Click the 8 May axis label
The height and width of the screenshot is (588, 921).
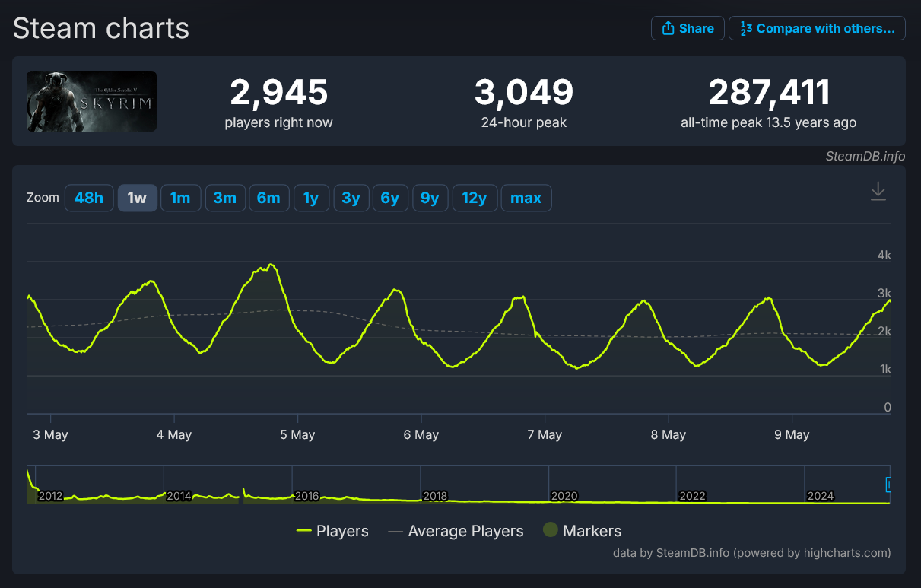coord(669,435)
